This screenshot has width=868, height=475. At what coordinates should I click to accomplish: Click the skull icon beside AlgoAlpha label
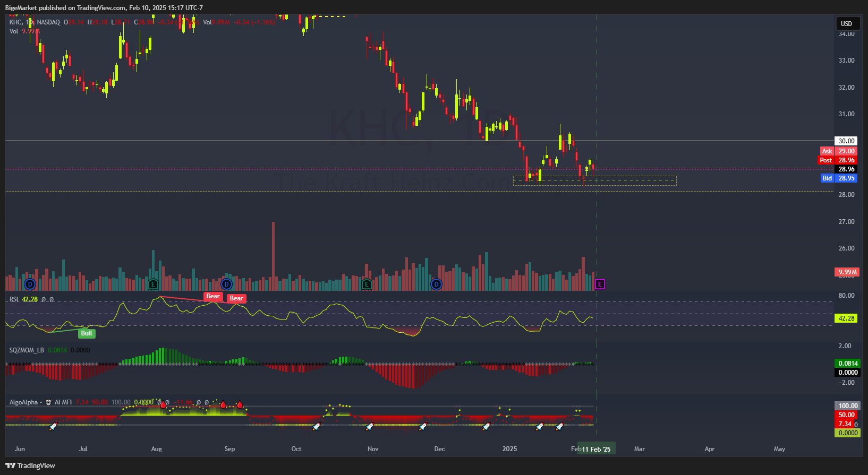[x=48, y=402]
